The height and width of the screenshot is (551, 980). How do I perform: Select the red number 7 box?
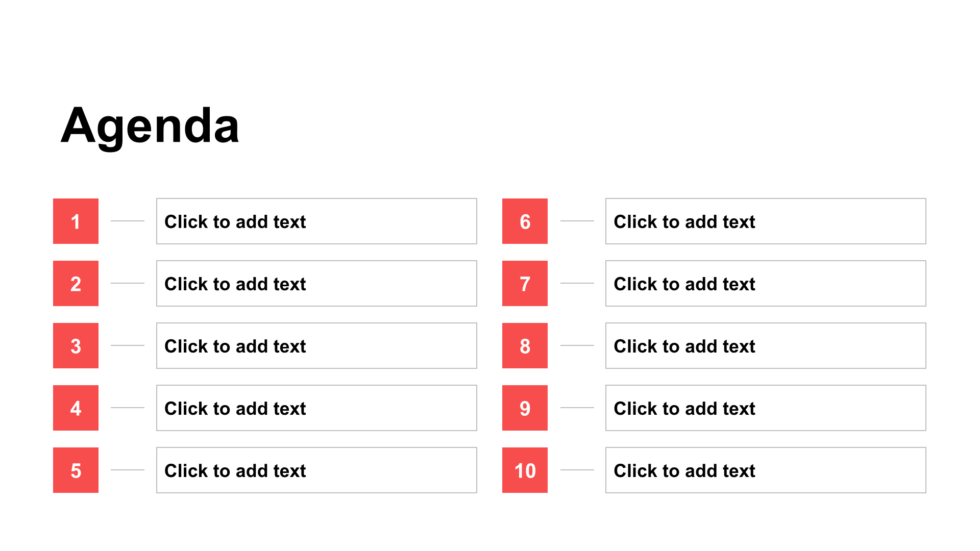click(x=525, y=283)
